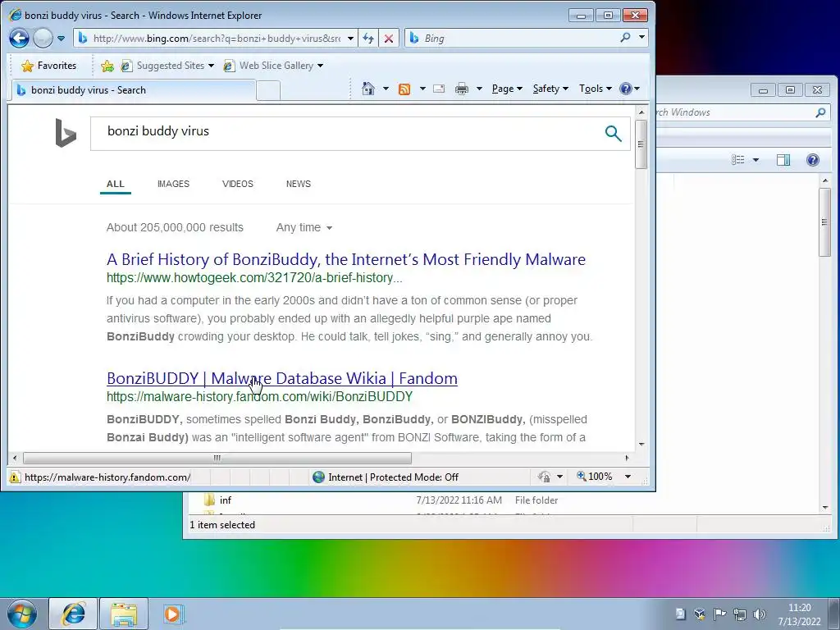The width and height of the screenshot is (840, 630).
Task: Click the malware-history.fandom.com green URL
Action: pos(260,397)
